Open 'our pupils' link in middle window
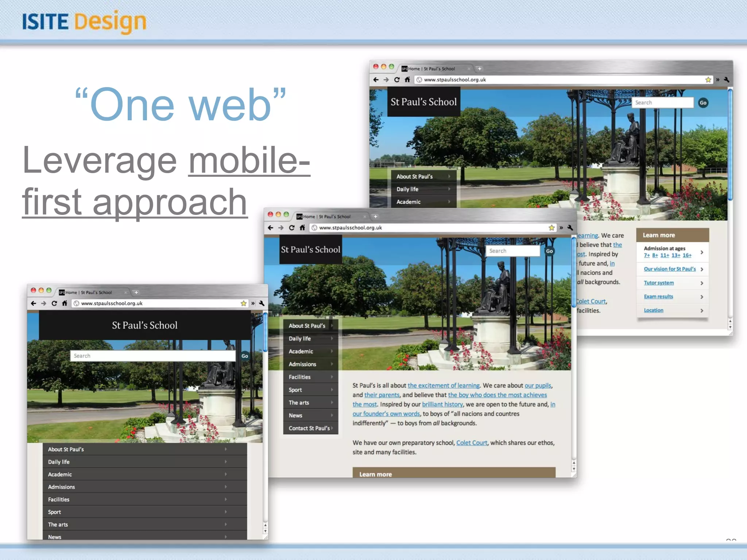Viewport: 747px width, 560px height. [x=538, y=385]
